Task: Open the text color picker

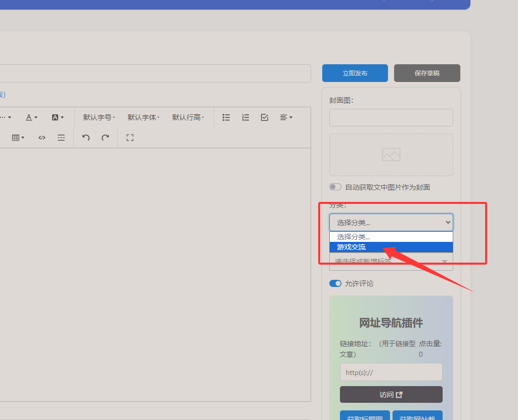Action: 31,117
